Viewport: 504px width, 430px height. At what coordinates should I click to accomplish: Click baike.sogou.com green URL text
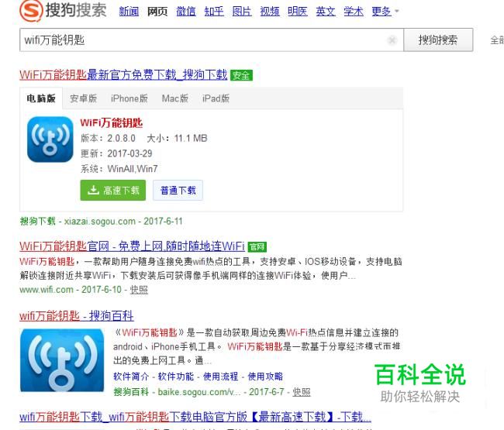point(199,392)
